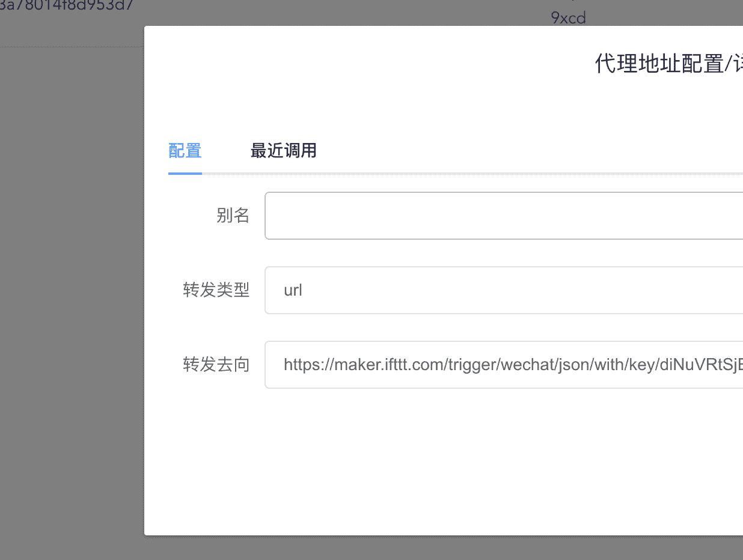Switch to the 配置 tab
Viewport: 743px width, 560px height.
[x=185, y=151]
